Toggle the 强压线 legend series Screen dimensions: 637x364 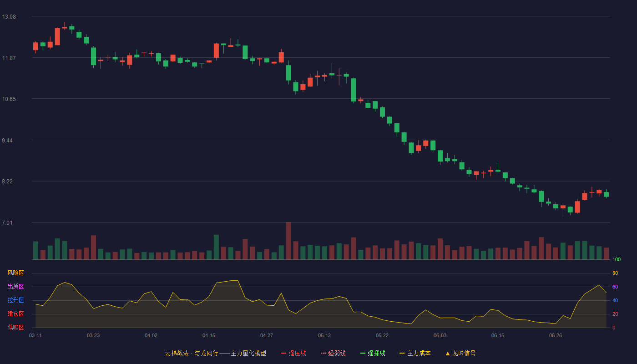click(293, 353)
